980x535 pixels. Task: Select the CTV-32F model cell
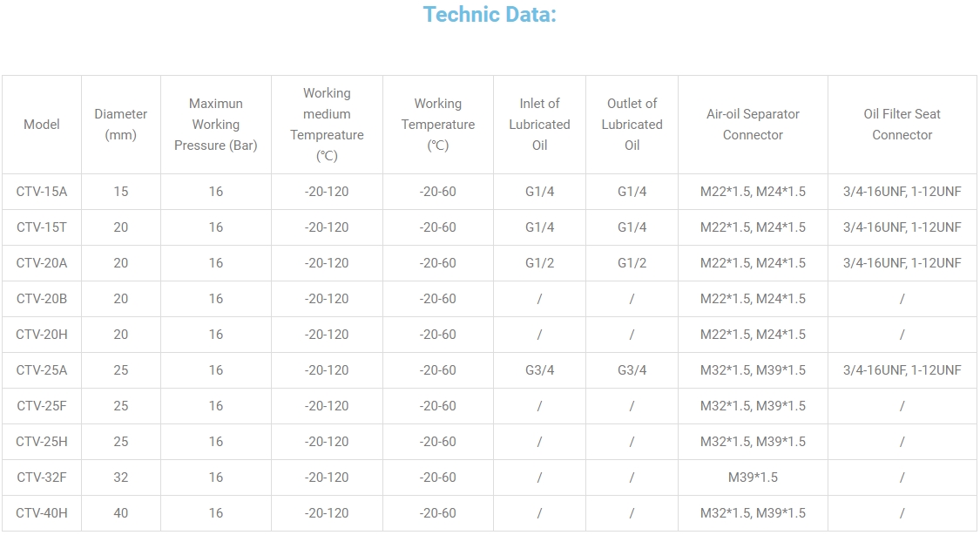(x=42, y=477)
